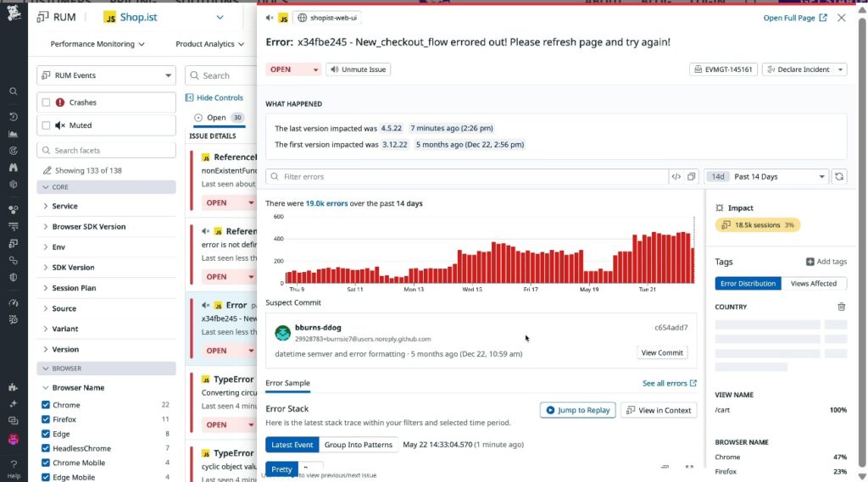The image size is (868, 482).
Task: Select the Error Sample tab
Action: (288, 383)
